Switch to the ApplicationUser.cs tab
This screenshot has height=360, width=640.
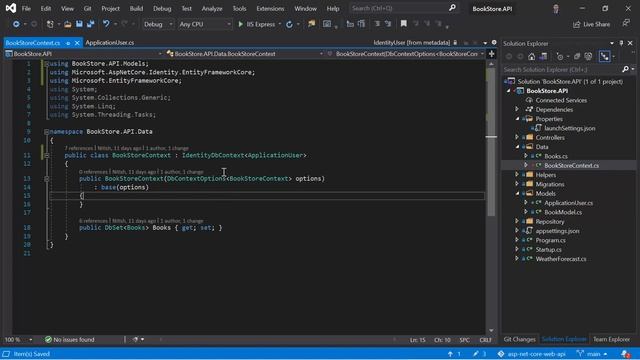click(110, 42)
